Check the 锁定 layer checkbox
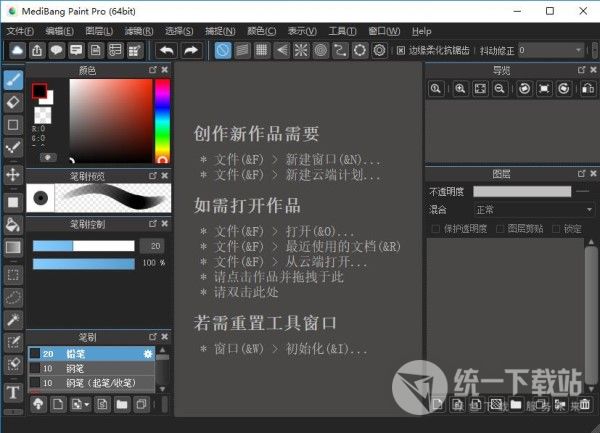This screenshot has height=433, width=600. [557, 229]
